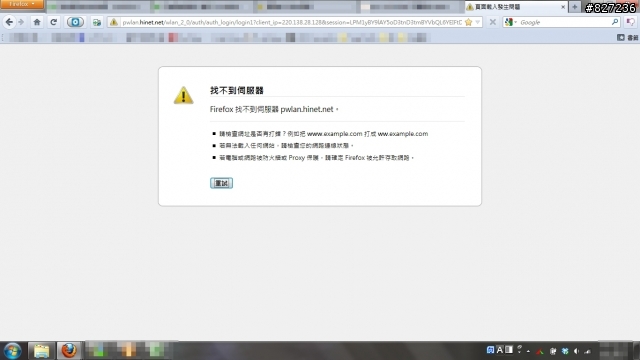The width and height of the screenshot is (640, 360).
Task: Switch to the second blurred tab
Action: tap(202, 7)
